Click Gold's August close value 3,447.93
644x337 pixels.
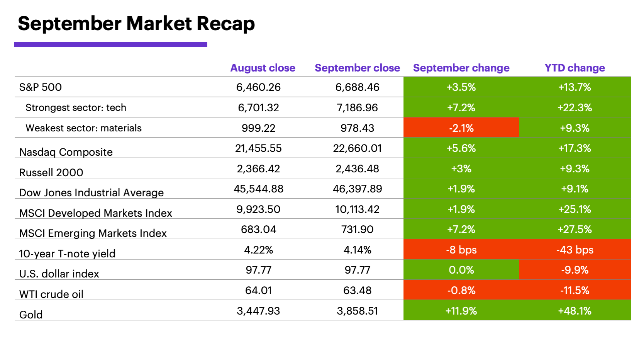258,311
